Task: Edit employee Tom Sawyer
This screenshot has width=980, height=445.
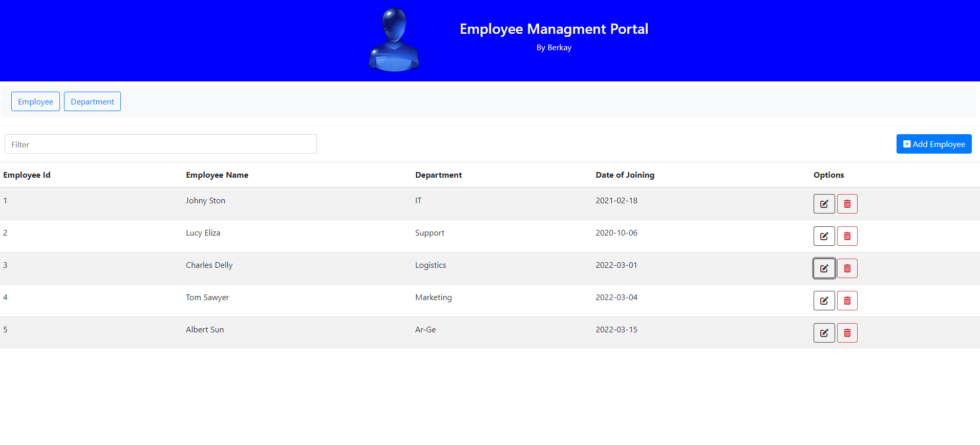Action: [x=824, y=301]
